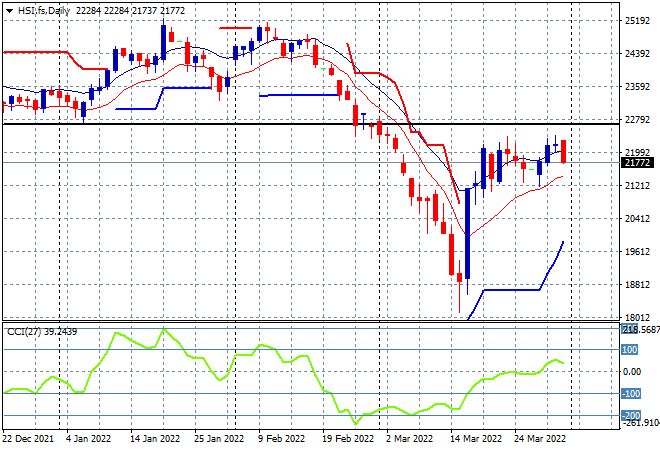Select the 22 Dec 2021 date label
Image resolution: width=660 pixels, height=450 pixels.
click(28, 439)
